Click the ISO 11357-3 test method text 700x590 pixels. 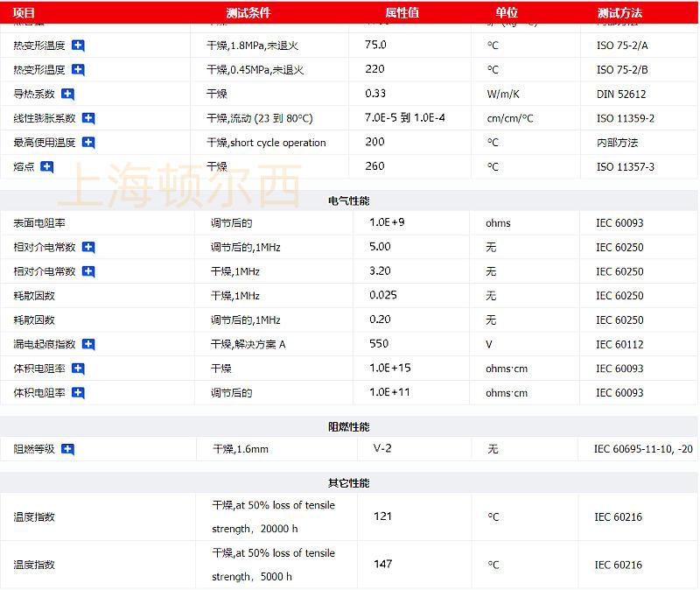tap(625, 167)
